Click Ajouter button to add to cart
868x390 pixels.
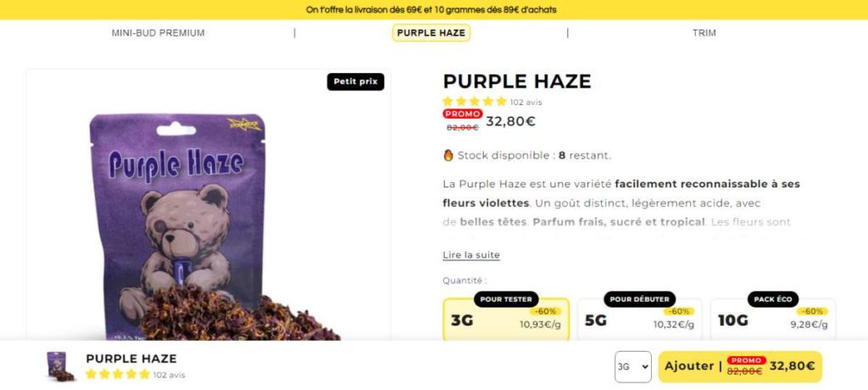[x=740, y=366]
